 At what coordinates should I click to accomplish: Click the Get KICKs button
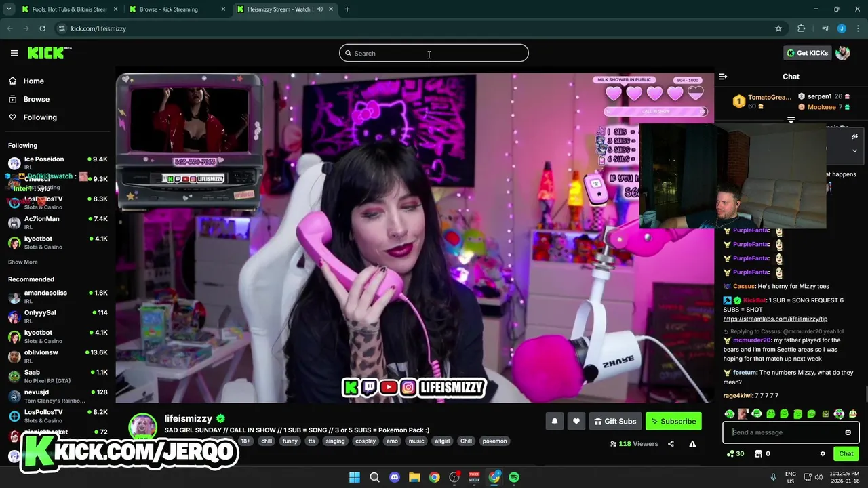(x=807, y=53)
